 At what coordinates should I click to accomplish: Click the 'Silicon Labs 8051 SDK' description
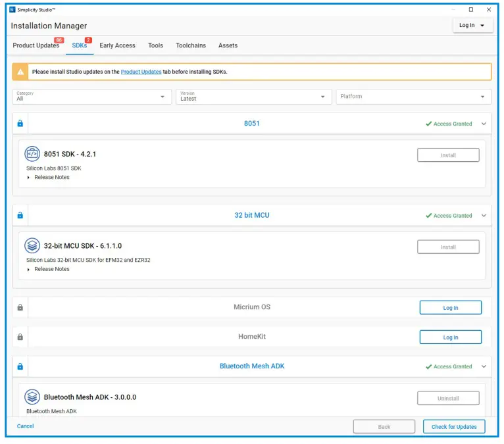click(54, 168)
